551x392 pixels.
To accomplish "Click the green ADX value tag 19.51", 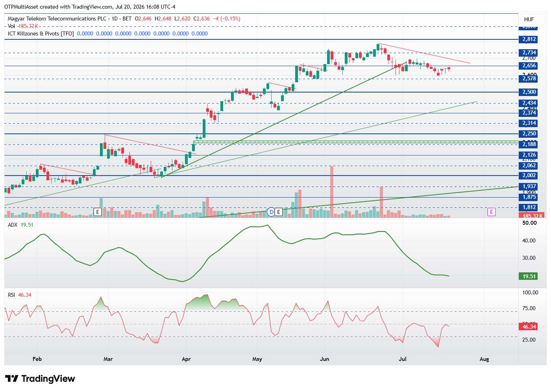I will pyautogui.click(x=529, y=276).
